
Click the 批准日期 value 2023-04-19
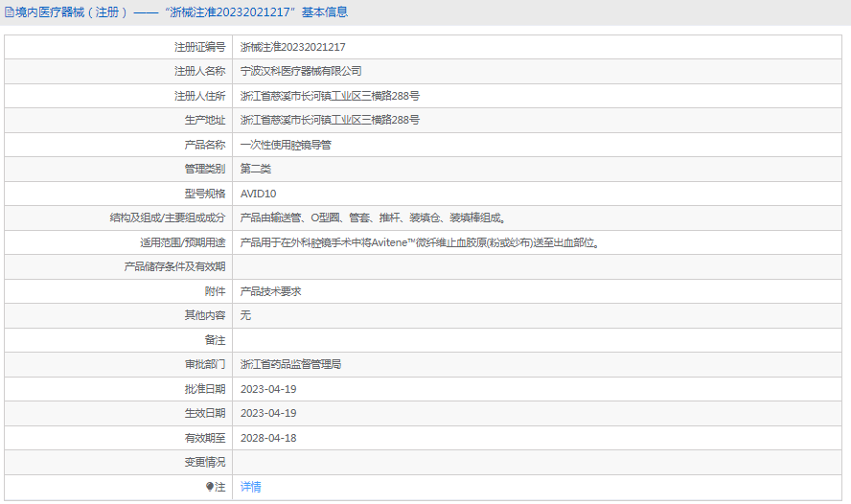[x=268, y=389]
